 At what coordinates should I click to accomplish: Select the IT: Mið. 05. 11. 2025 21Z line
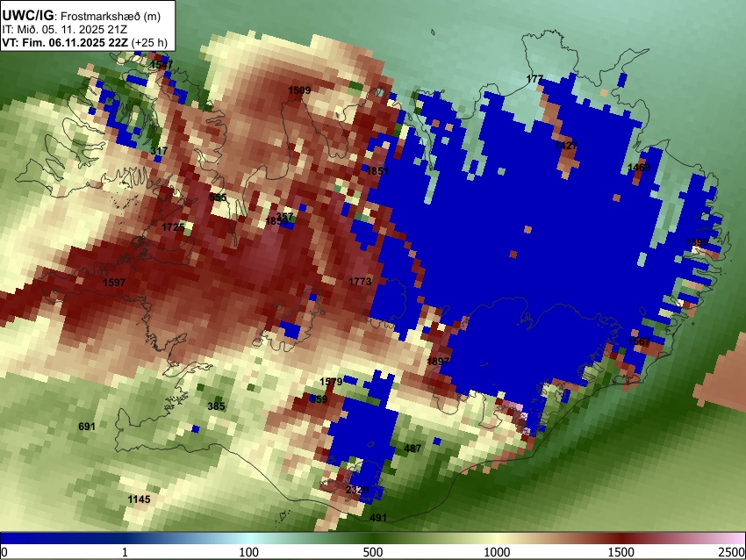(64, 30)
